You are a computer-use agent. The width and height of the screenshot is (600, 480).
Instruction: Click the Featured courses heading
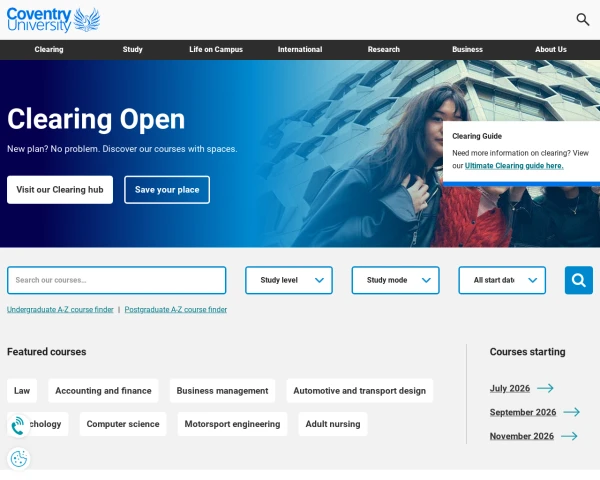(47, 352)
